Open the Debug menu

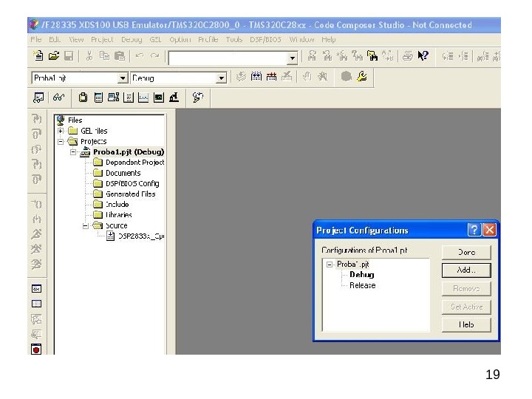(132, 40)
